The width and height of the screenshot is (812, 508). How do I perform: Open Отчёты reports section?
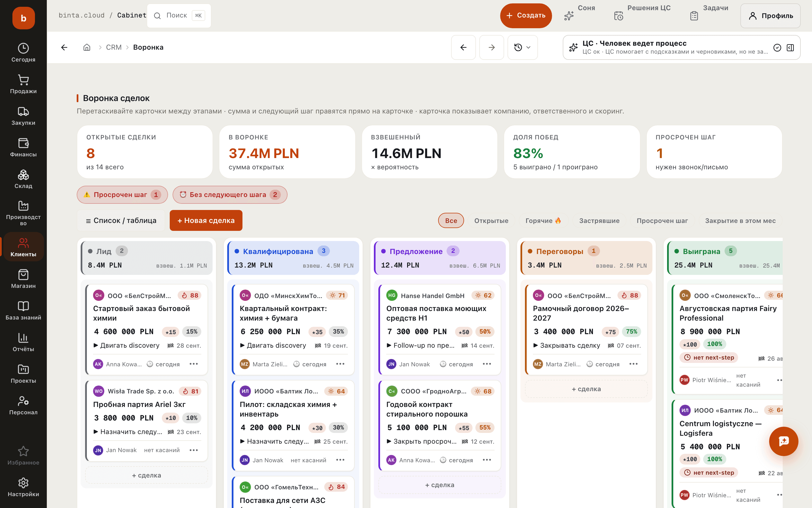pos(23,342)
